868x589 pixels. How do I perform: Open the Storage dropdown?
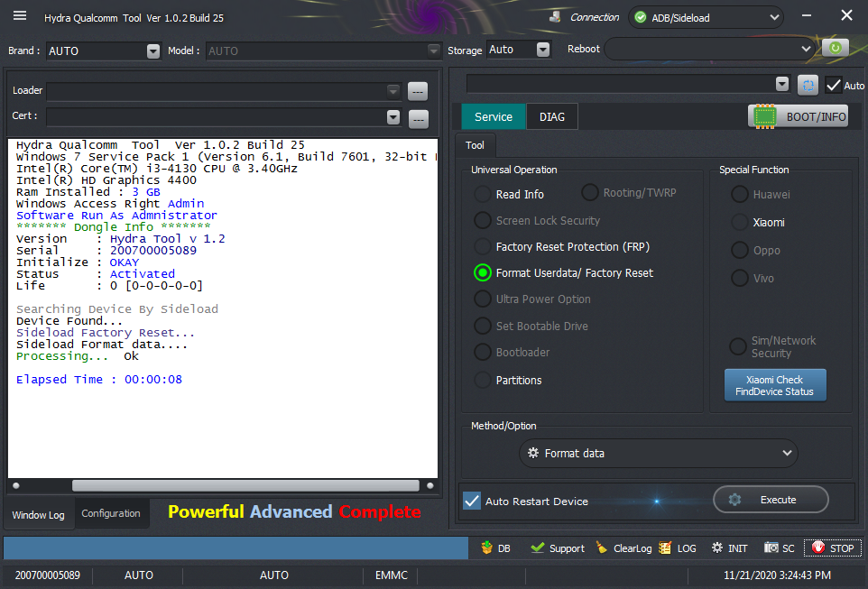[543, 50]
